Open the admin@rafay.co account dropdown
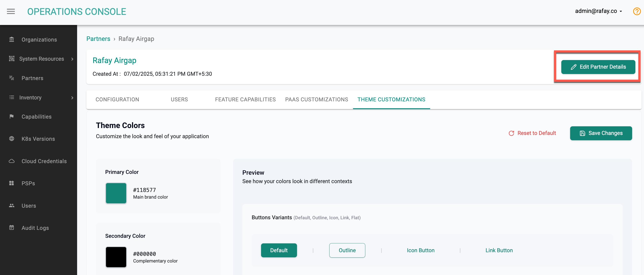This screenshot has width=644, height=275. click(599, 11)
